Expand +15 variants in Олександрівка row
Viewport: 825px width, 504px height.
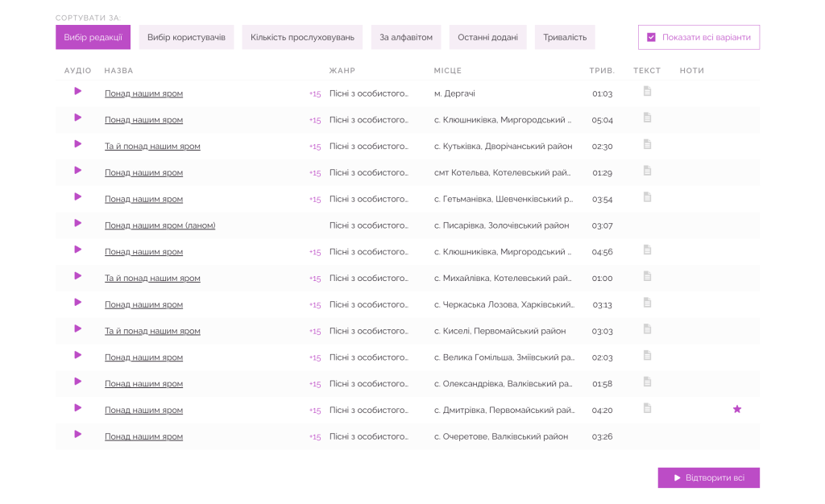pyautogui.click(x=314, y=385)
